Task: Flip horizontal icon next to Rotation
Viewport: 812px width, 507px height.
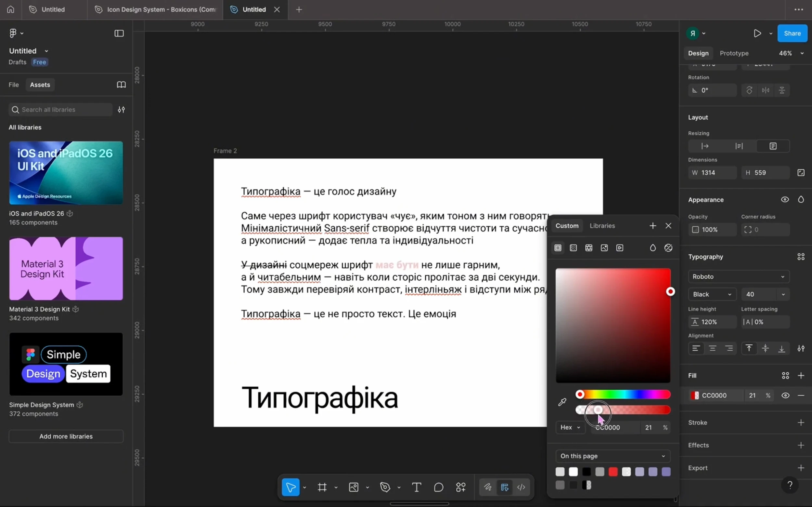Action: [x=766, y=90]
